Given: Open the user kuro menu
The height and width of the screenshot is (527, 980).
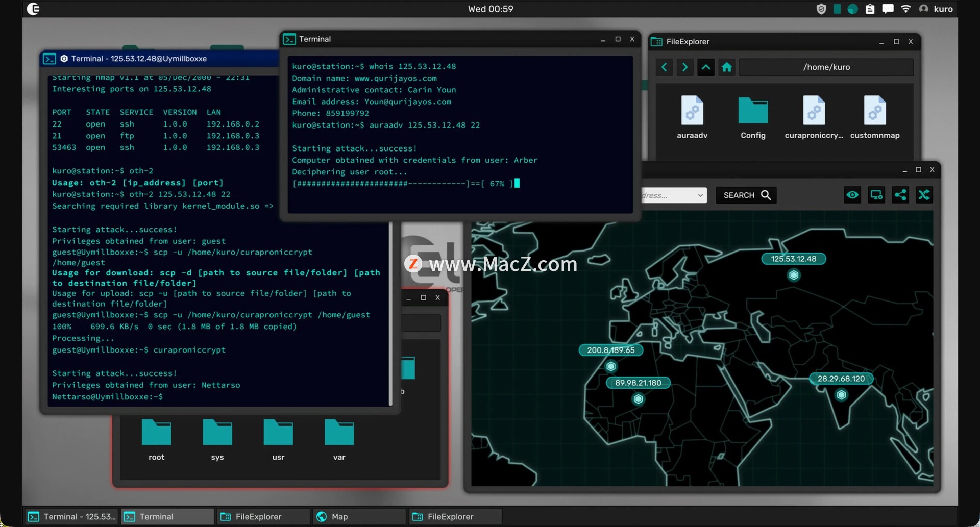Looking at the screenshot, I should (936, 9).
